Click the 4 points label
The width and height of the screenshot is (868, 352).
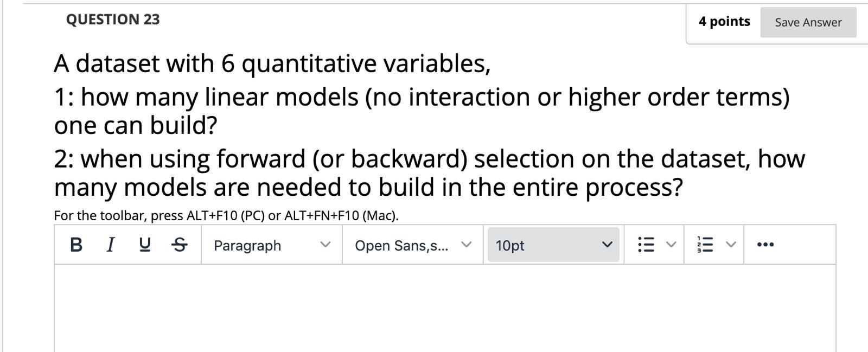point(724,22)
